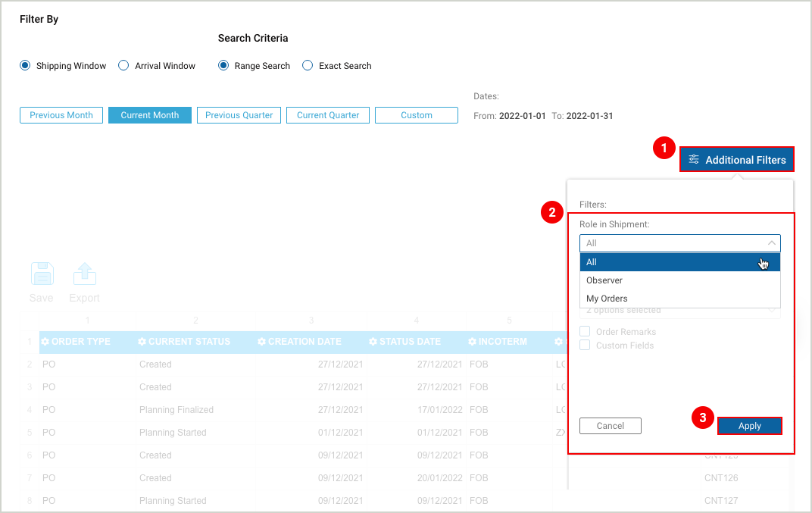Check the Custom Fields checkbox
812x513 pixels.
coord(585,345)
